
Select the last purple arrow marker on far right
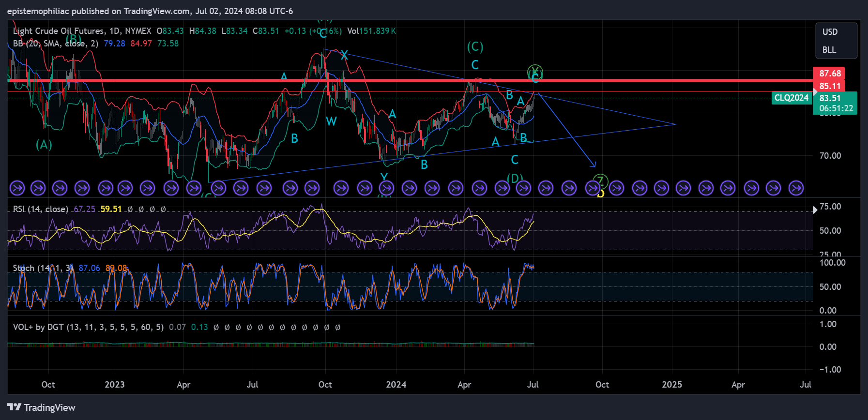pos(796,188)
